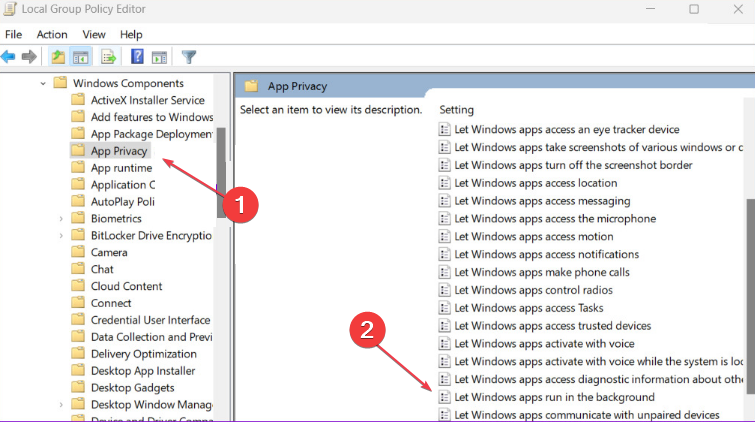
Task: Click the App Privacy folder icon in tree
Action: pos(78,150)
